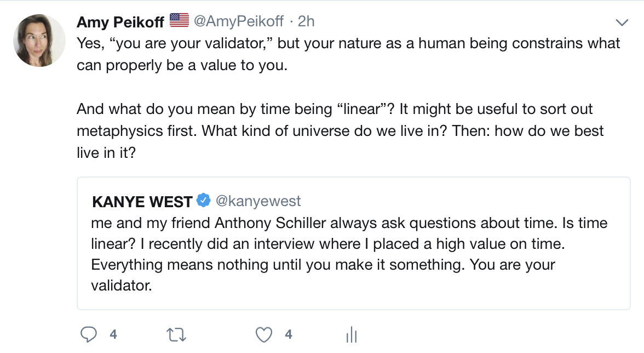This screenshot has height=353, width=644.
Task: Click the reply count number 4
Action: point(113,334)
